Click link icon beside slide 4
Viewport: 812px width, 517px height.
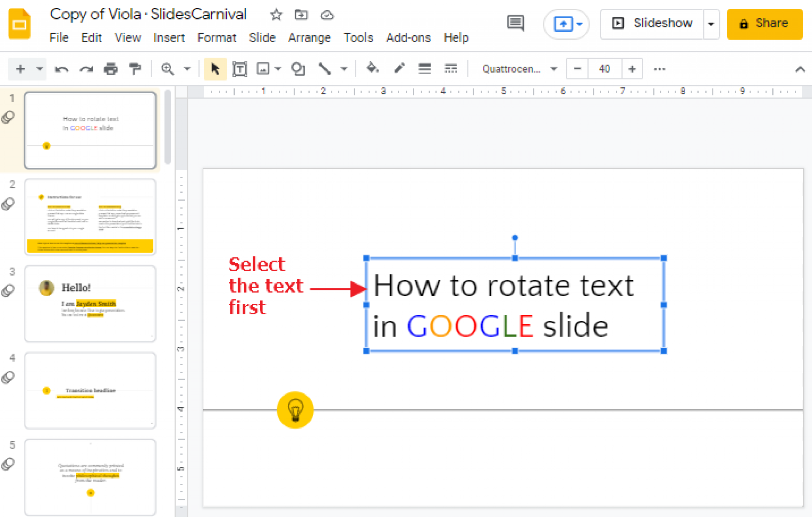8,377
